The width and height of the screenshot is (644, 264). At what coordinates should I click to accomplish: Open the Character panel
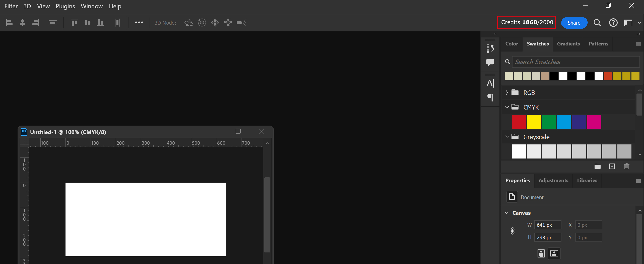click(x=490, y=83)
